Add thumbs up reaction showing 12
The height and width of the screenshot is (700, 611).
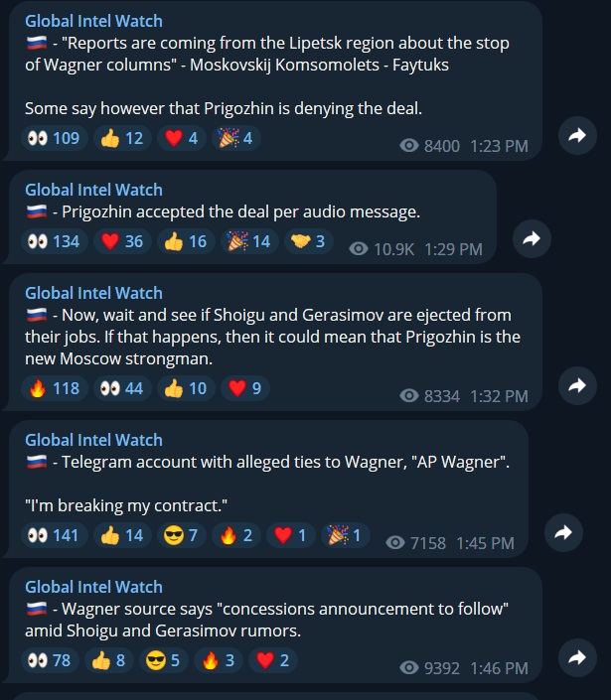tap(122, 138)
